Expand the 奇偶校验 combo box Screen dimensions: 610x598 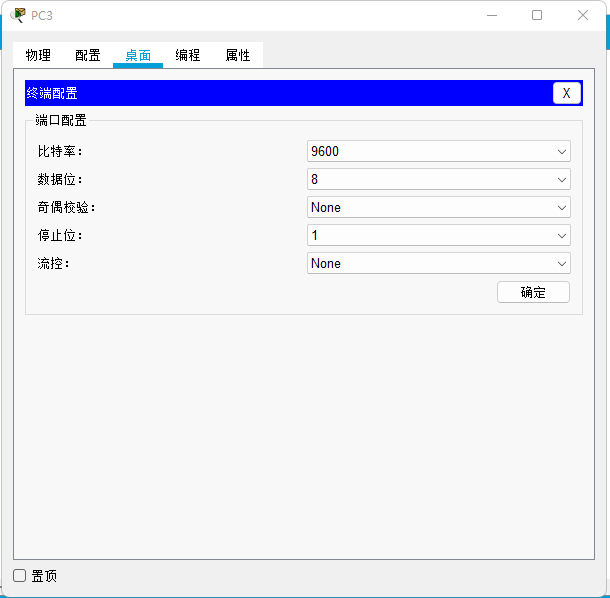click(x=438, y=207)
